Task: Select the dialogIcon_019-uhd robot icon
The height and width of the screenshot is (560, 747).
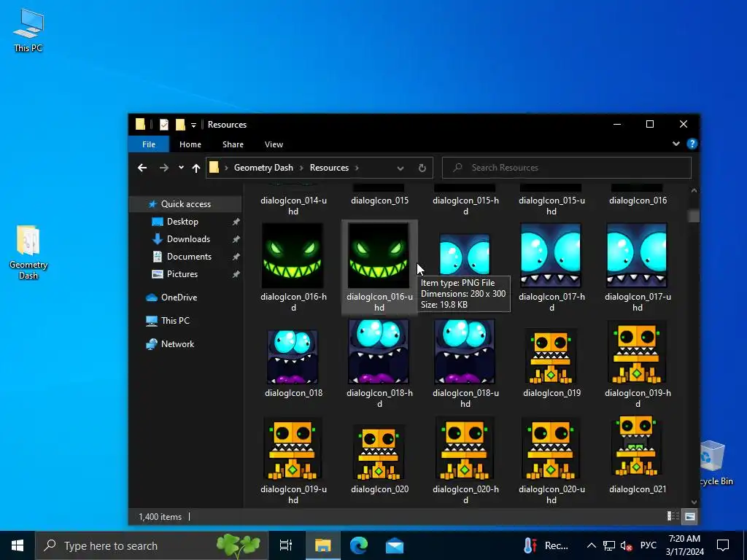Action: 293,448
